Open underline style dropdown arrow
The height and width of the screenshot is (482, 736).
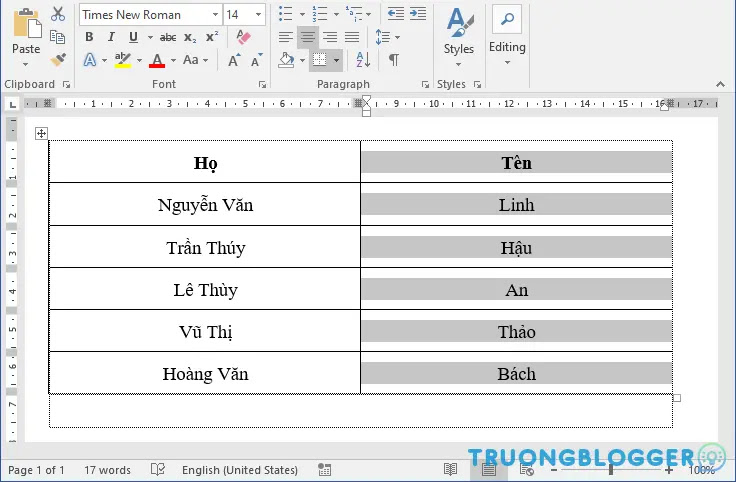click(x=150, y=37)
